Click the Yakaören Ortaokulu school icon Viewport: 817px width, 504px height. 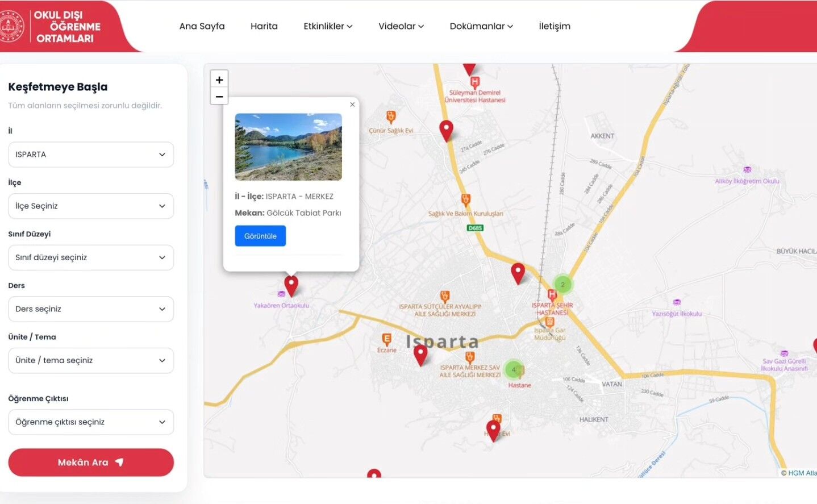281,294
